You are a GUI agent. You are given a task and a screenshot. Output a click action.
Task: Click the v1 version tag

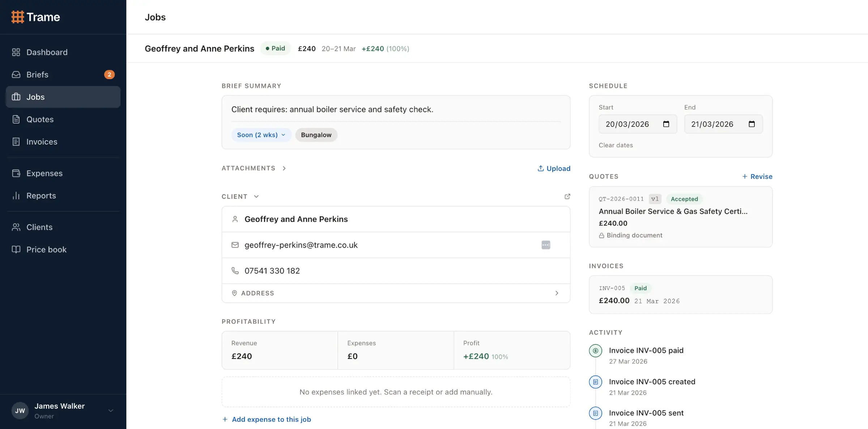point(655,199)
